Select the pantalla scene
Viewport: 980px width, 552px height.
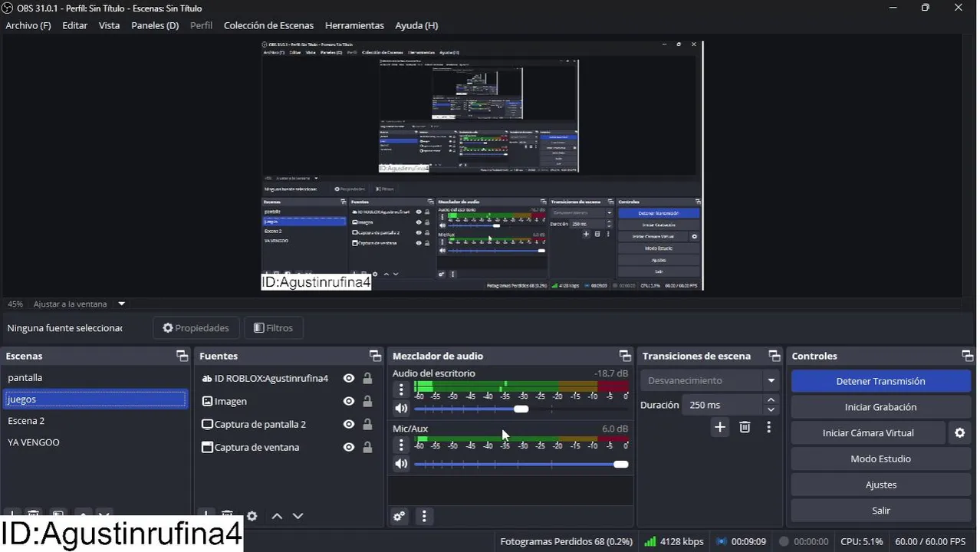pos(95,378)
